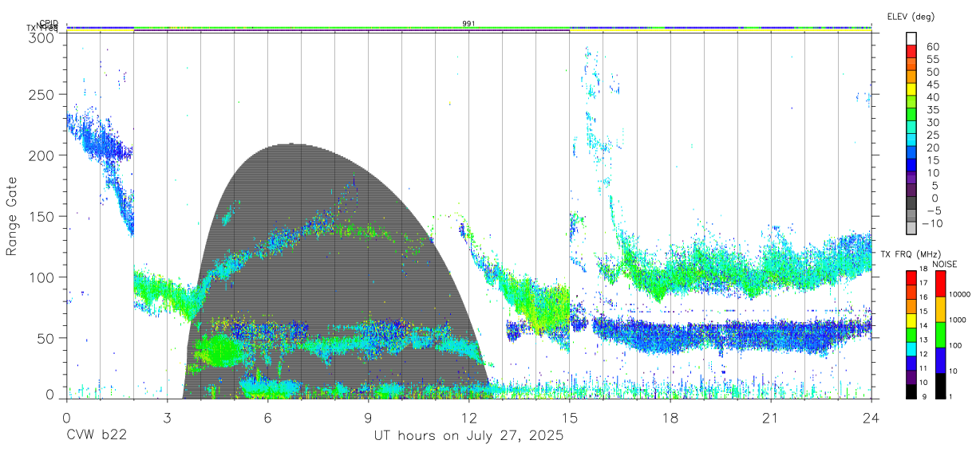Click the red top swatch in NOISE legend
Screen dimensions: 980x452
[940, 282]
